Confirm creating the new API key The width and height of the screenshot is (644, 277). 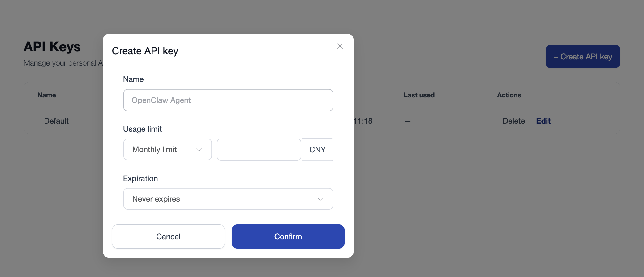click(x=288, y=236)
